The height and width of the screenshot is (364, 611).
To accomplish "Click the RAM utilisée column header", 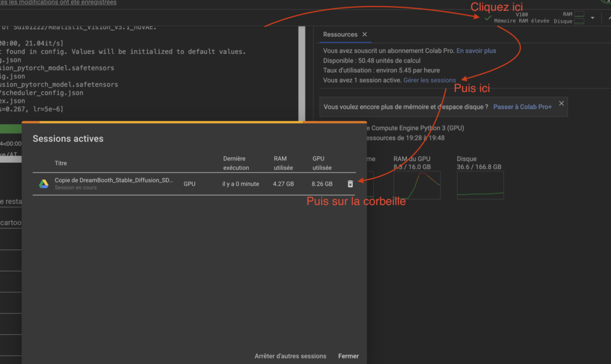I will [x=283, y=164].
